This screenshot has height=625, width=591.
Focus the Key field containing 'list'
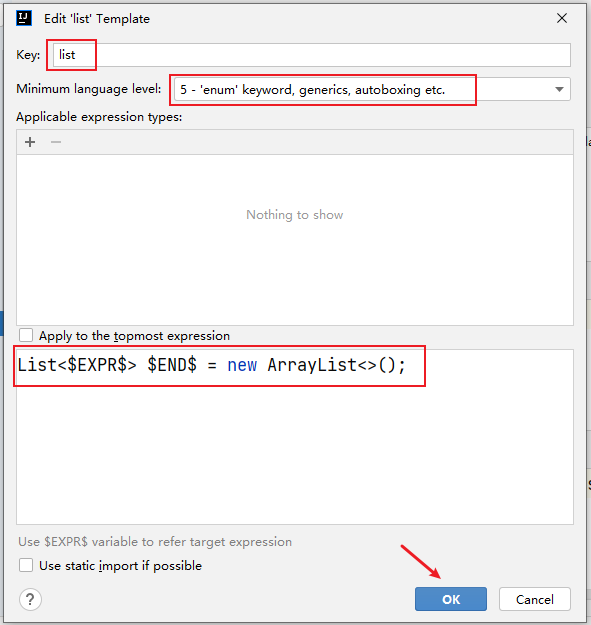[312, 55]
